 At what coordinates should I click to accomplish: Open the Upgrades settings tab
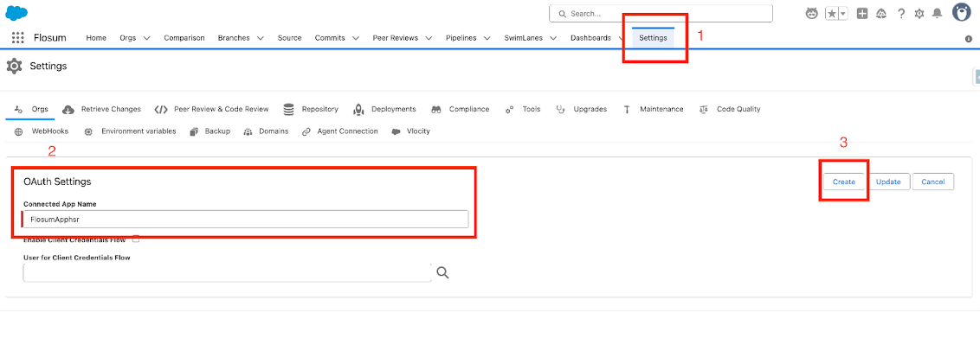click(x=581, y=109)
